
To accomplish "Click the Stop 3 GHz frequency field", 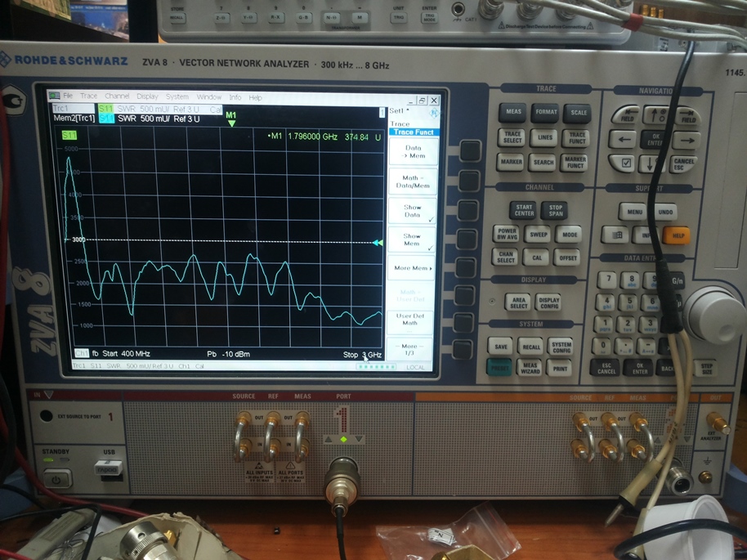I will 362,355.
